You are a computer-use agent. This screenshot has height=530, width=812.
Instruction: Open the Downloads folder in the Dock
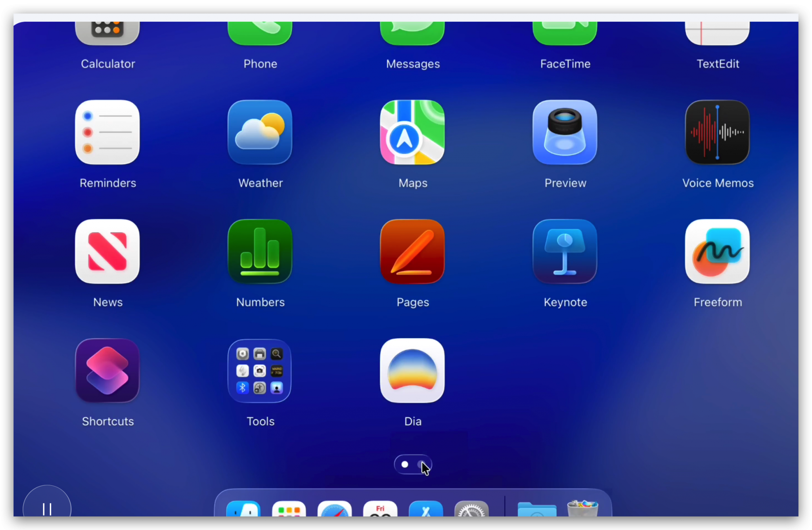(x=537, y=509)
